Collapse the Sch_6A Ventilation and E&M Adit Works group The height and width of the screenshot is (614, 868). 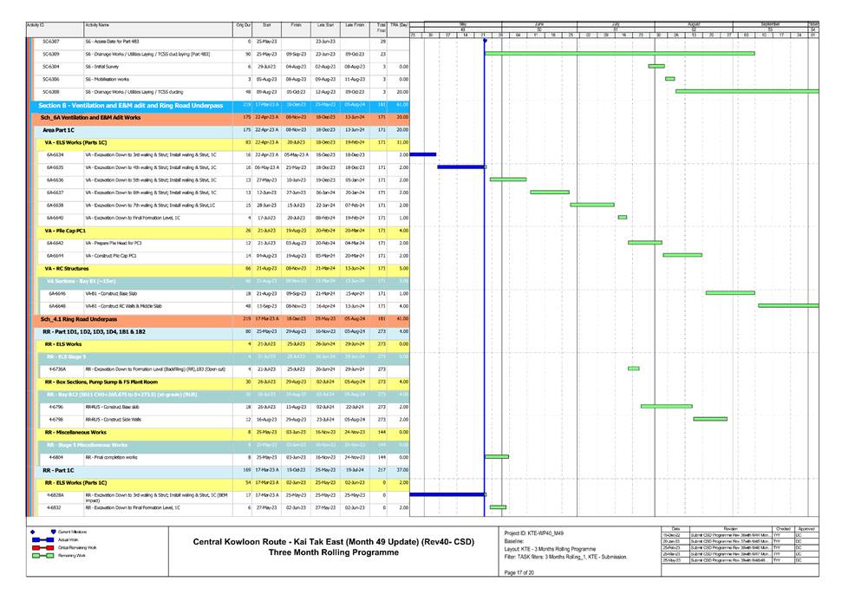[77, 116]
